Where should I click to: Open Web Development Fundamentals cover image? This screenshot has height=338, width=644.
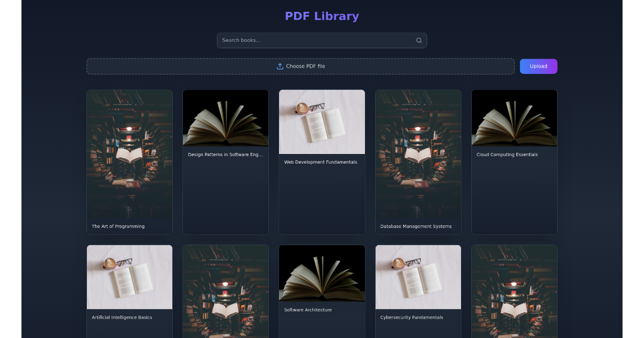click(x=322, y=122)
